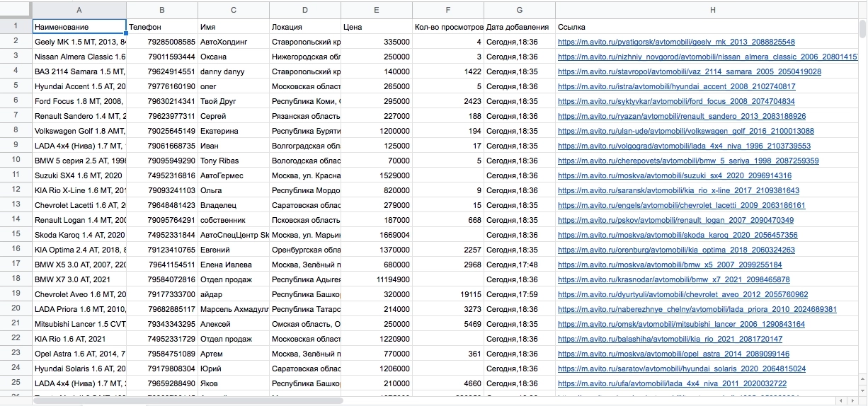The image size is (868, 406).
Task: Click the select-all corner box
Action: (x=16, y=10)
